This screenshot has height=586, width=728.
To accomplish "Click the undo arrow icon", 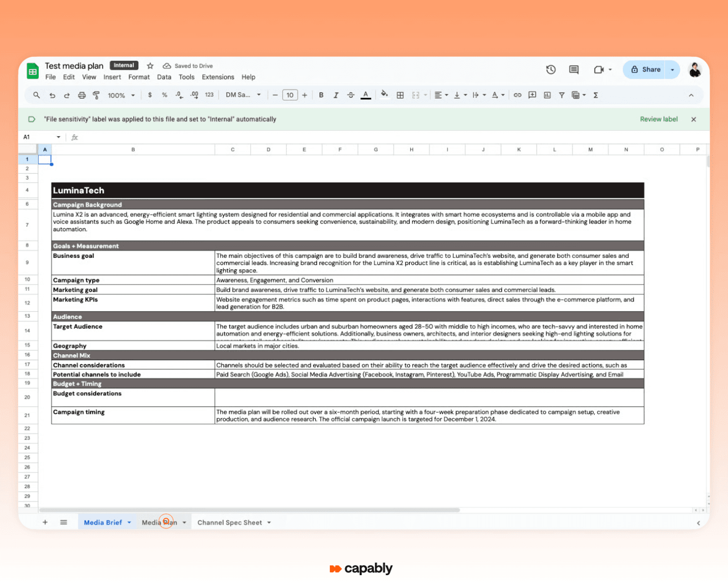I will click(52, 95).
